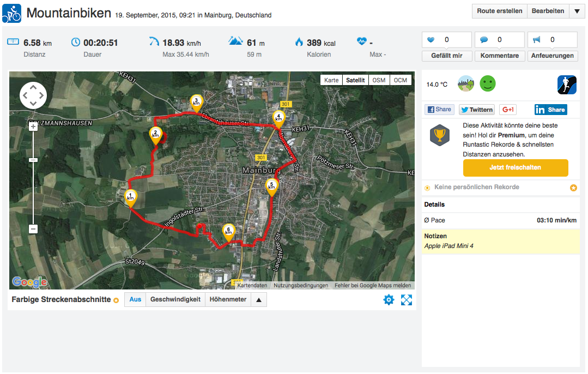Switch map to OSM view
Screen dimensions: 588x374
379,80
